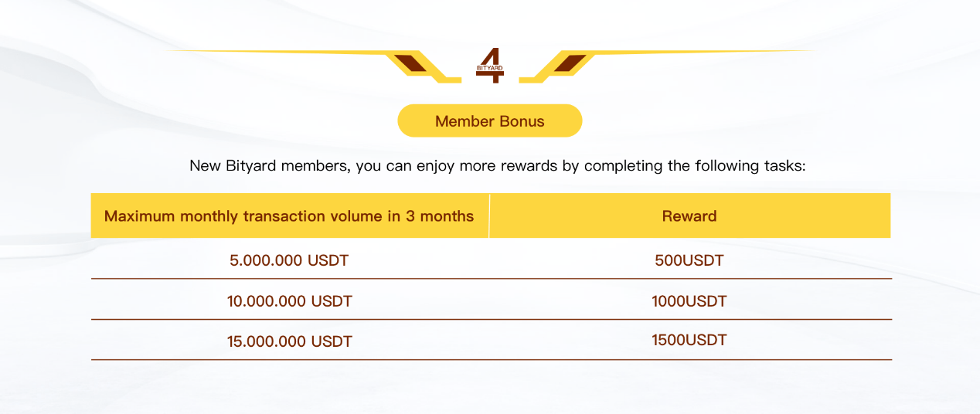Click the 10.000.000 USDT cell
This screenshot has height=414, width=980.
[289, 300]
